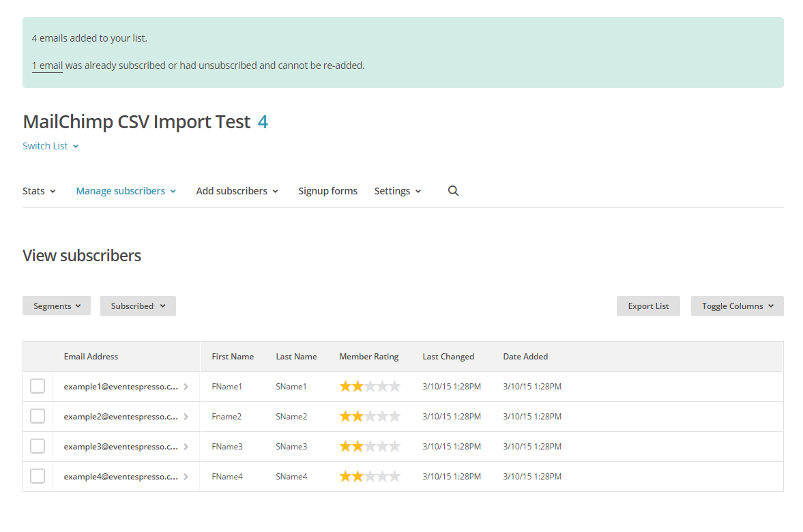The height and width of the screenshot is (532, 803).
Task: Click the Export List button
Action: click(x=648, y=306)
